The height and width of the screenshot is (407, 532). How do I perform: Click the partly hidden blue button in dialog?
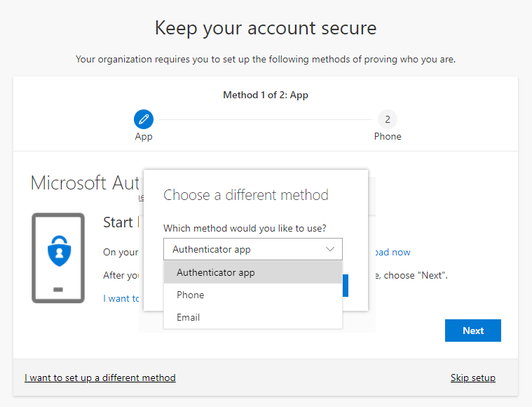coord(345,286)
